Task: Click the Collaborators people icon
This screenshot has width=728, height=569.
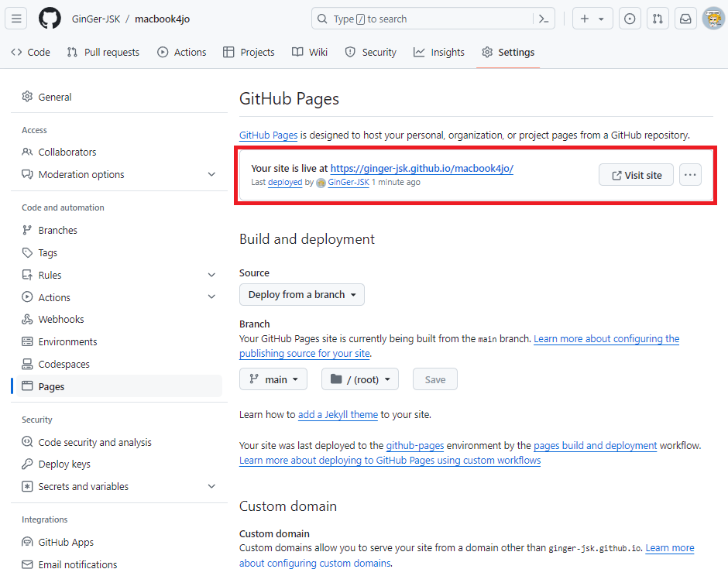Action: [27, 152]
